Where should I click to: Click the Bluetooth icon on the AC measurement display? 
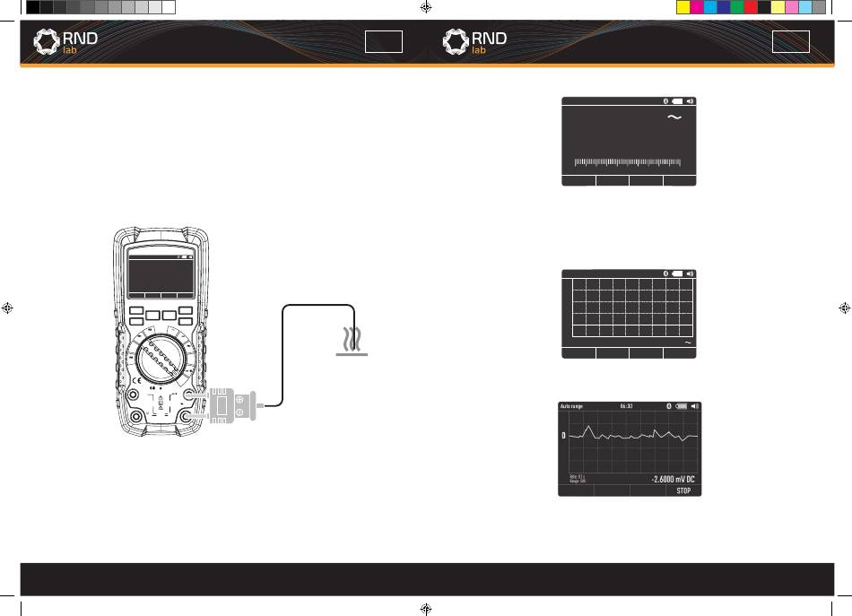[x=665, y=101]
